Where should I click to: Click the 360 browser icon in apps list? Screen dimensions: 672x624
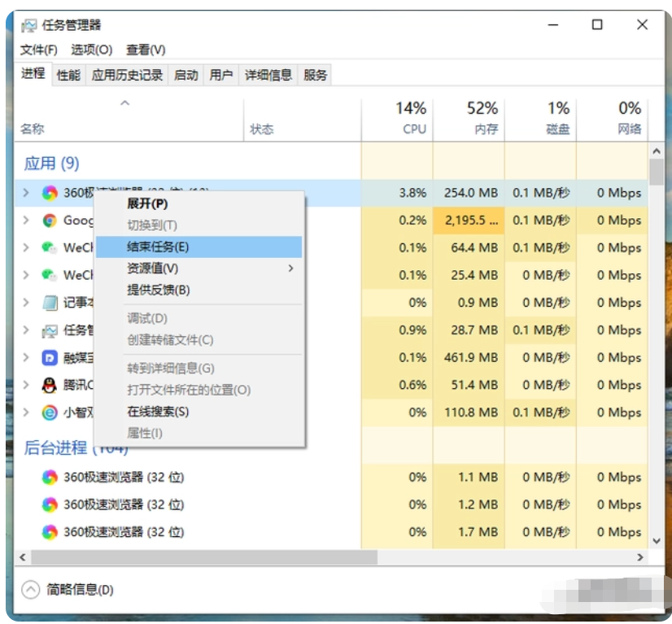point(50,193)
